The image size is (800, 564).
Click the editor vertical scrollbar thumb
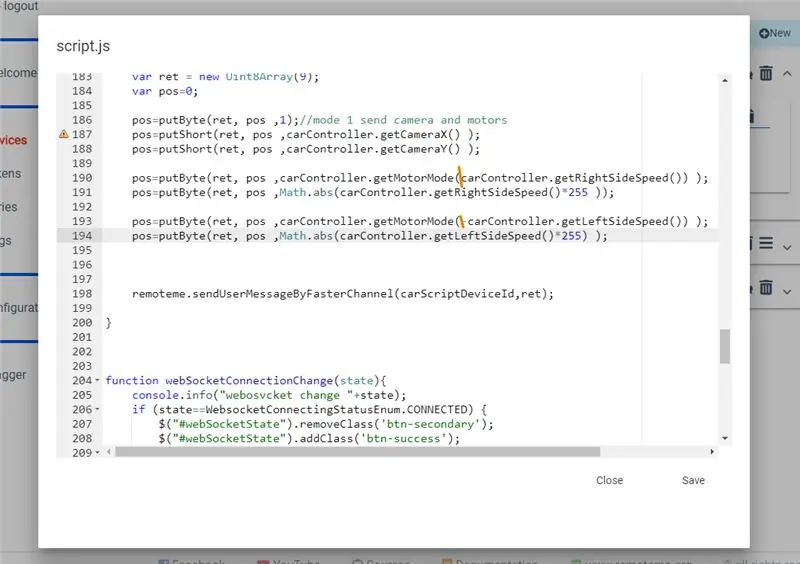[724, 347]
